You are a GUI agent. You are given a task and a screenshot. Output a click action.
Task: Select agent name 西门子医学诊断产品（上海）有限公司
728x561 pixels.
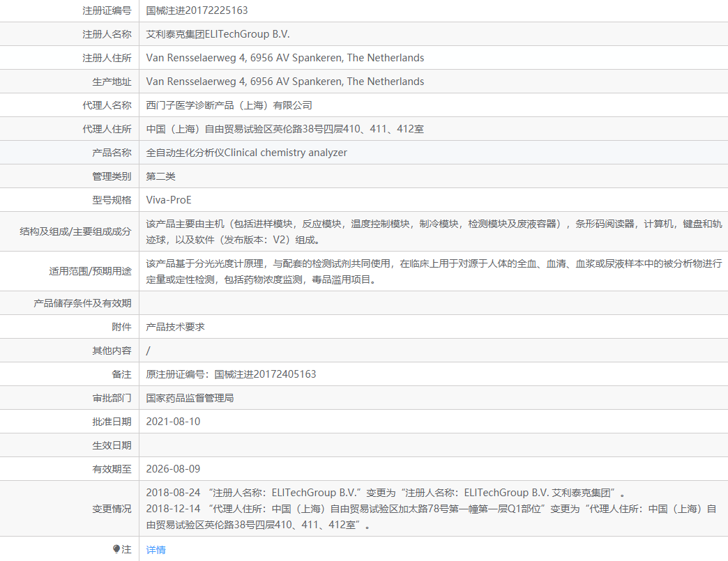pyautogui.click(x=229, y=105)
